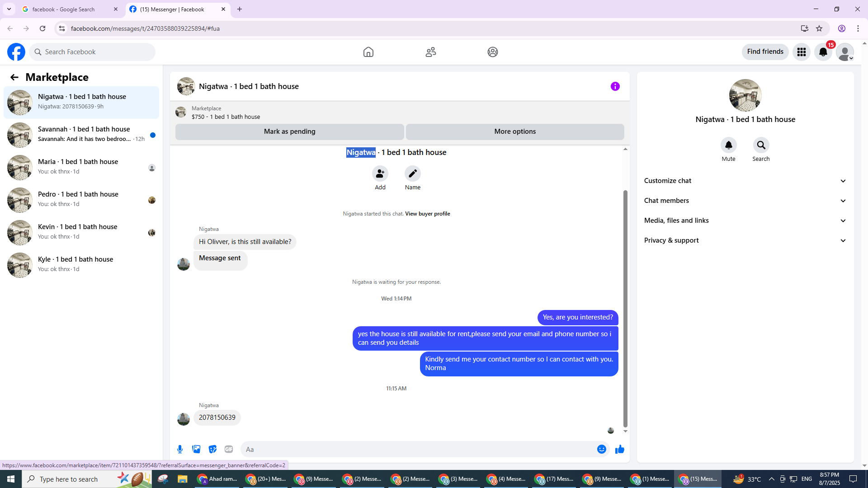Search in conversation magnifier icon

point(761,145)
